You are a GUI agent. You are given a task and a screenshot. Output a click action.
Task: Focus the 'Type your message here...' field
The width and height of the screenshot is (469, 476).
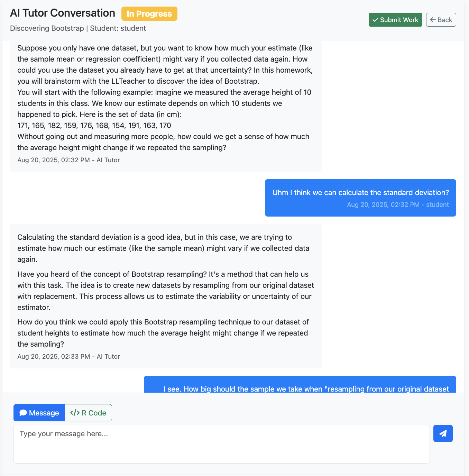click(x=221, y=444)
